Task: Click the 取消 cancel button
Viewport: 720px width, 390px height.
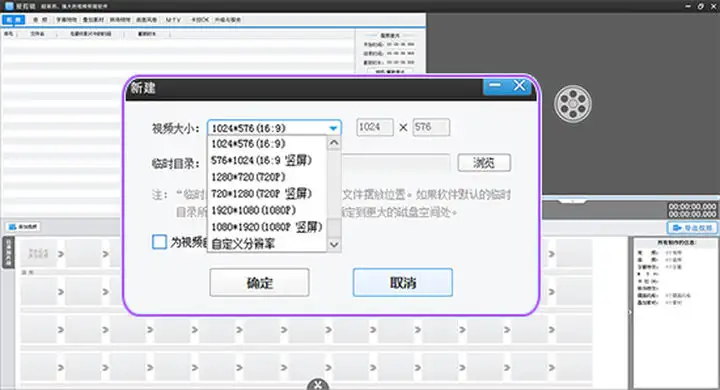Action: [403, 283]
